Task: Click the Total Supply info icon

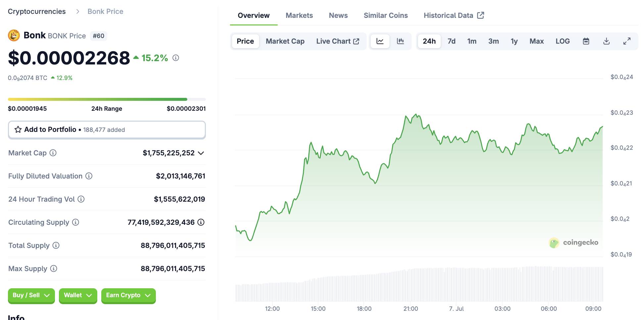Action: tap(56, 245)
